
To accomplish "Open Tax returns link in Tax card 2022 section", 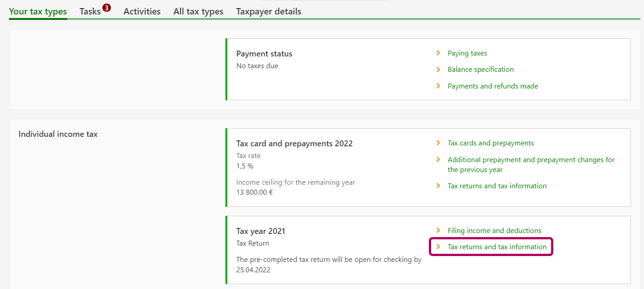I will coord(497,186).
